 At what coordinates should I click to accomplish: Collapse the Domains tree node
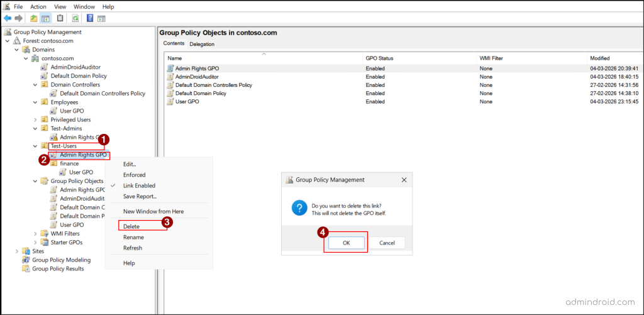[17, 49]
